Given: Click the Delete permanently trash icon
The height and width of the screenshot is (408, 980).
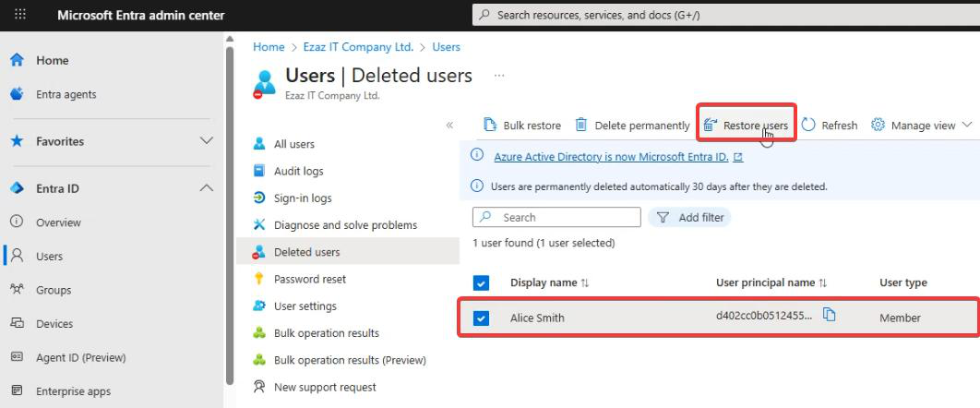Looking at the screenshot, I should 581,125.
